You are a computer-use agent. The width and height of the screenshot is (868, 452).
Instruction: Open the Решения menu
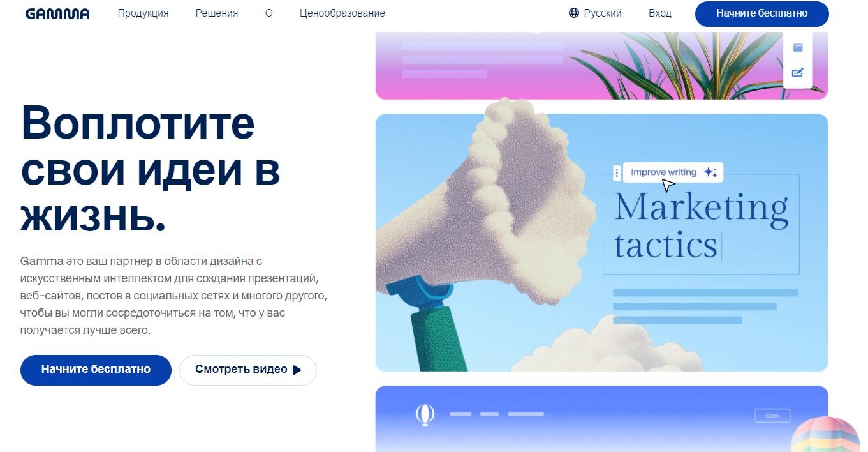[x=217, y=13]
